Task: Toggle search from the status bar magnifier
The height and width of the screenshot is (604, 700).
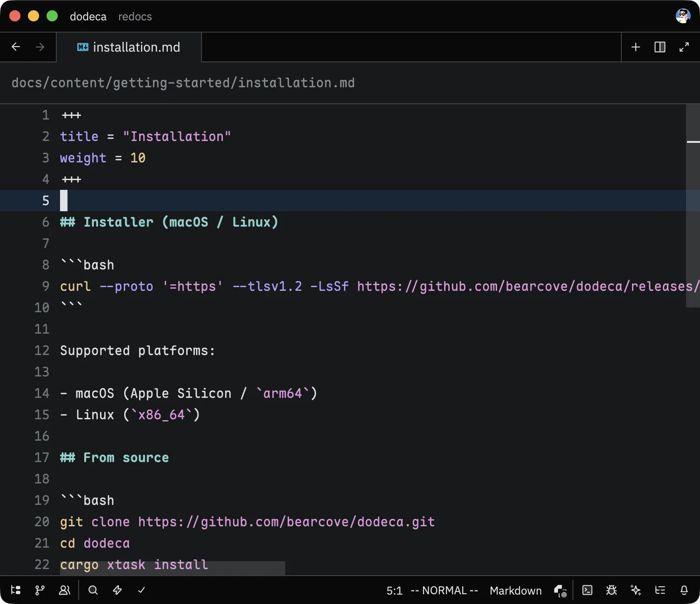Action: point(93,590)
